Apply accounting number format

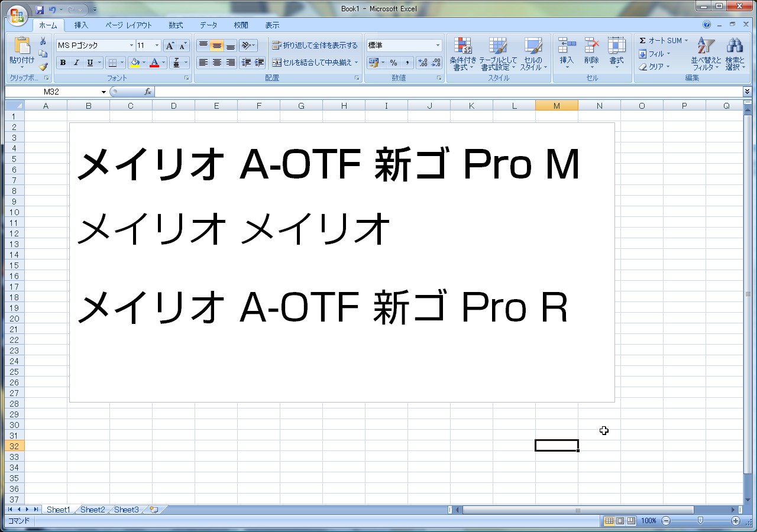click(x=374, y=63)
